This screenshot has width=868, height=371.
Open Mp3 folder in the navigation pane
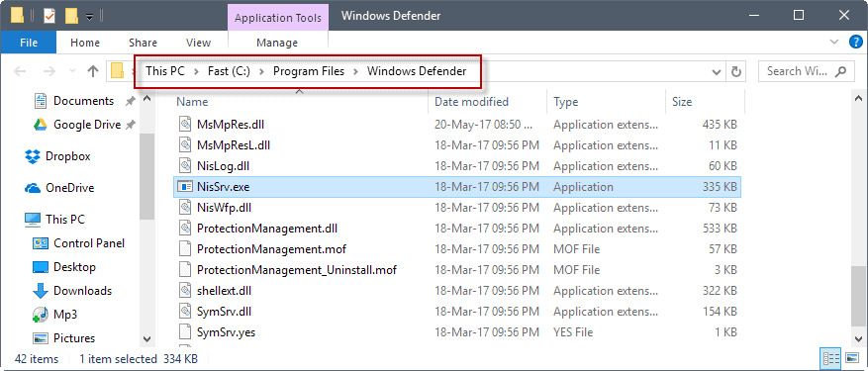(65, 315)
